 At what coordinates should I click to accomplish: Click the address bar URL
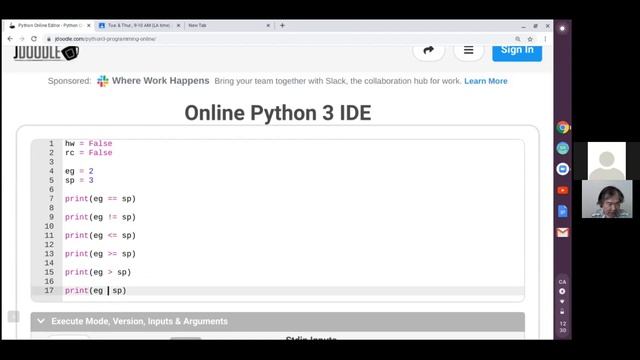(105, 39)
